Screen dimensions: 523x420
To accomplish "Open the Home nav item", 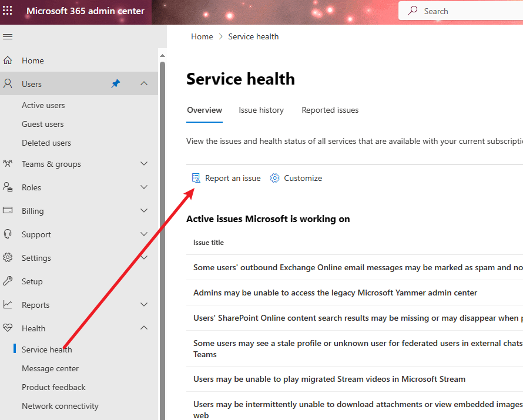I will tap(79, 61).
